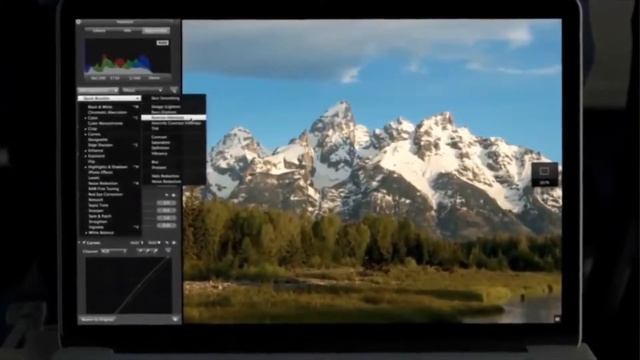Select the gray point eyedropper in Curves
This screenshot has width=640, height=360.
tap(148, 251)
